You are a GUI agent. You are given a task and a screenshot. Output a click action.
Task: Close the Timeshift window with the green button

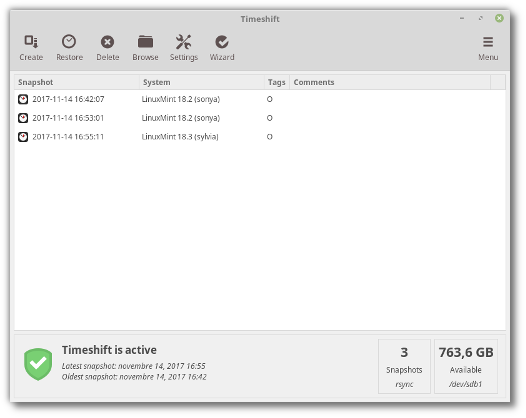[x=499, y=18]
